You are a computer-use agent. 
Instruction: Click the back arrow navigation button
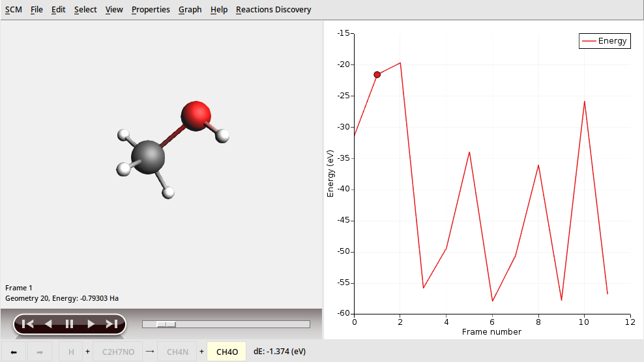tap(14, 352)
